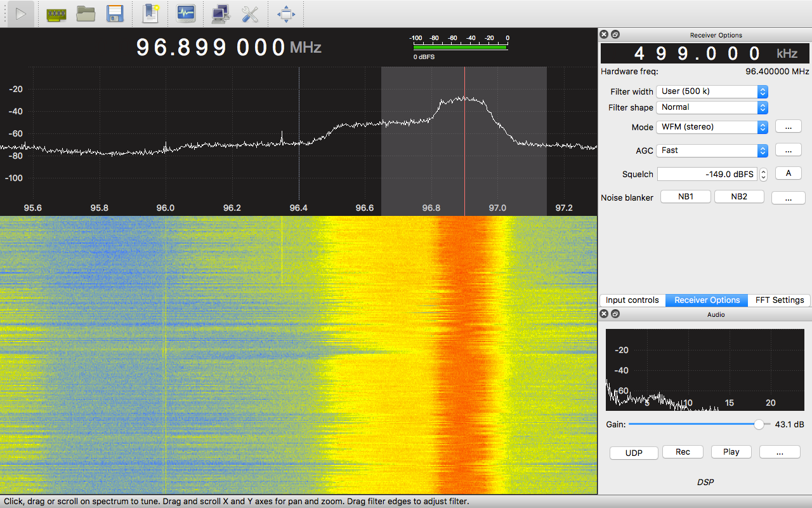
Task: Load settings using the folder icon
Action: coord(86,13)
